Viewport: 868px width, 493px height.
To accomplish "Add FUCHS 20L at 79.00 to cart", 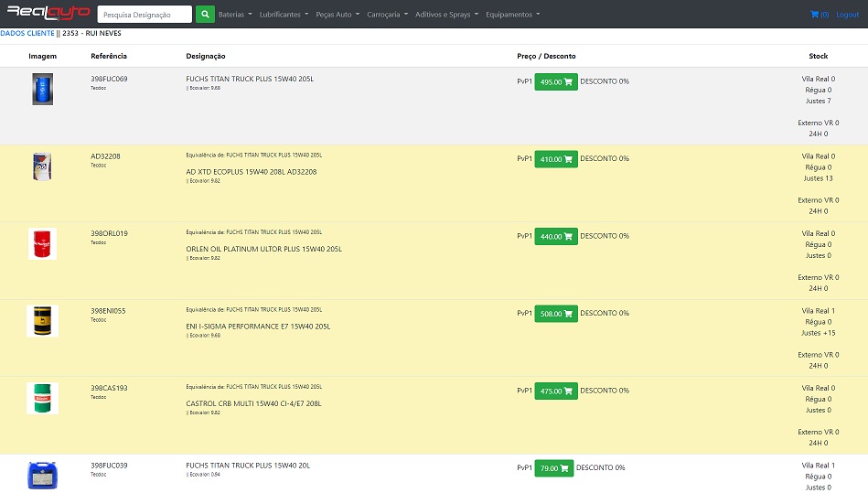I will [554, 468].
